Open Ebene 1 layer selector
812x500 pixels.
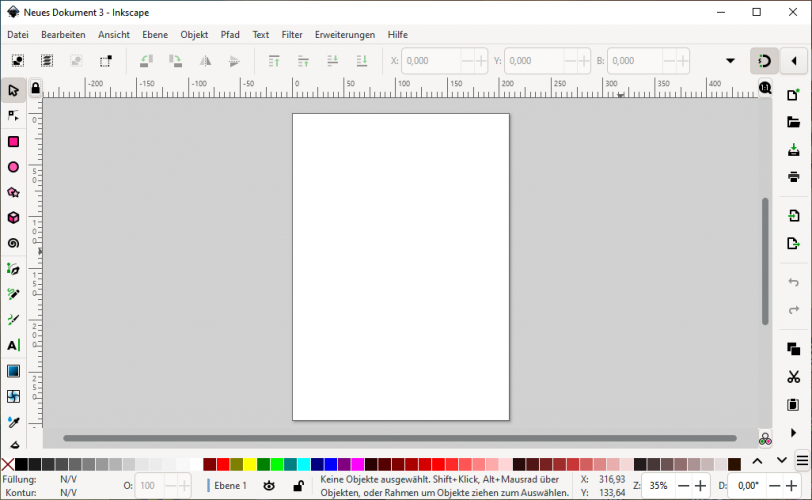click(x=228, y=486)
